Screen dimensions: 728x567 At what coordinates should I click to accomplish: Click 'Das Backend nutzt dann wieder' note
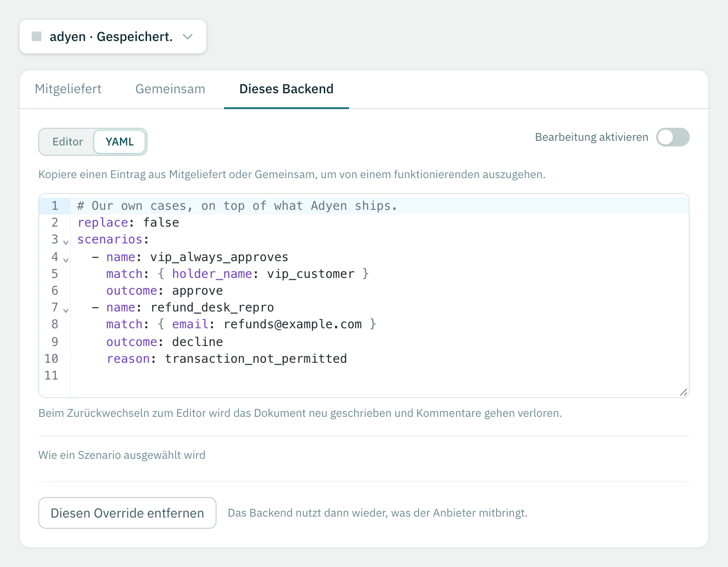click(378, 513)
